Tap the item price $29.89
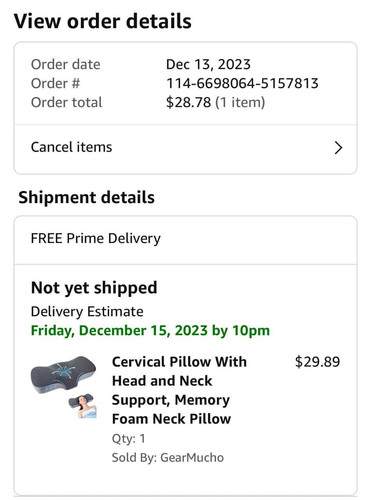Viewport: 371px width, 500px height. [x=317, y=362]
